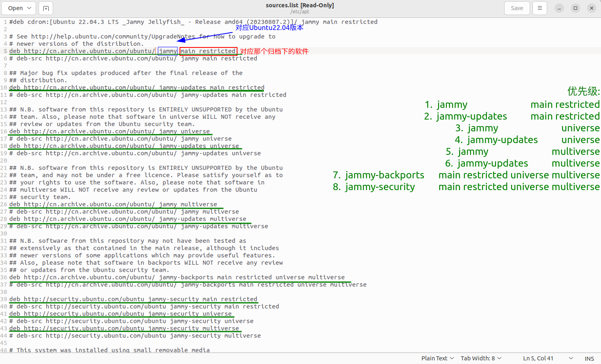This screenshot has width=601, height=364.
Task: Click '# This system was installed using small removable media'
Action: pyautogui.click(x=109, y=350)
